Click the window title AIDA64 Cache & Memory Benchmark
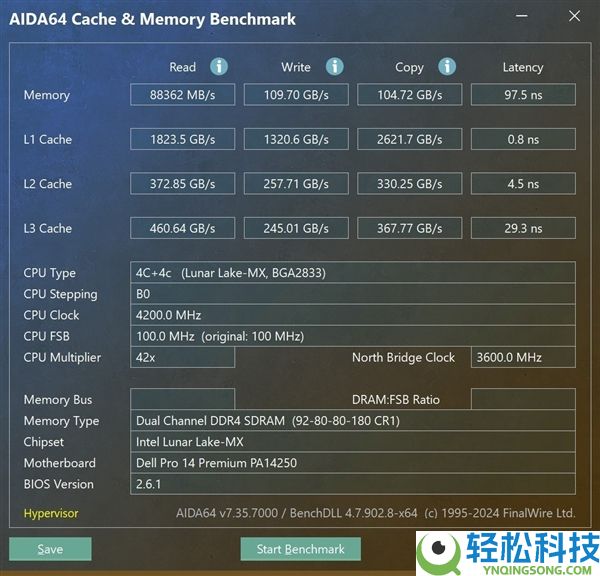The width and height of the screenshot is (600, 576). coord(152,19)
